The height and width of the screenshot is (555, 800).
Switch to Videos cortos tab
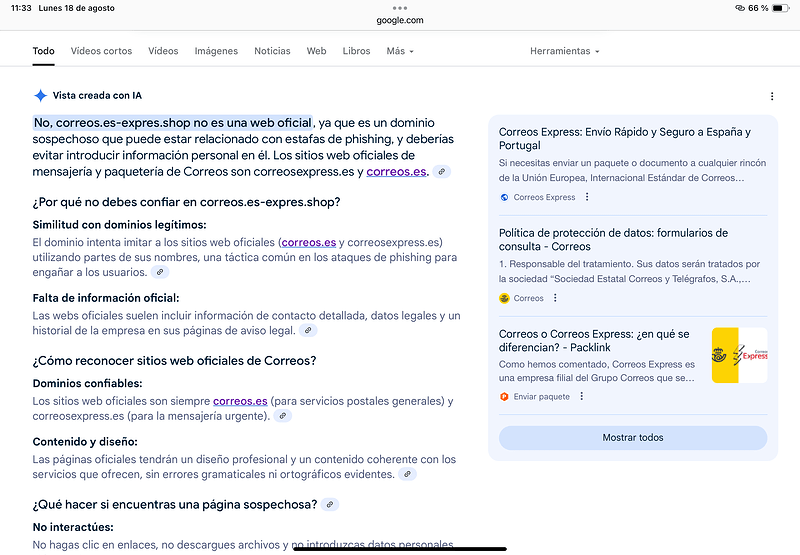click(102, 51)
